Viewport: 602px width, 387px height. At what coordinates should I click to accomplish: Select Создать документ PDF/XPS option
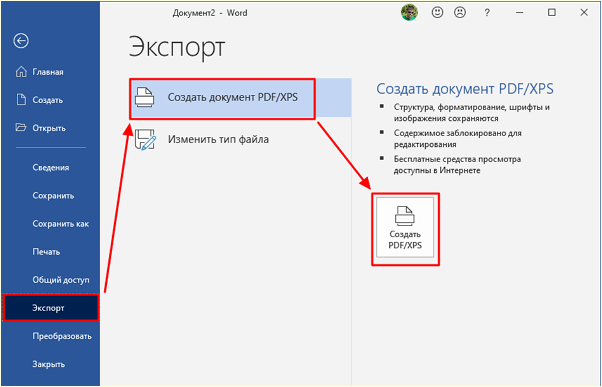pos(240,98)
